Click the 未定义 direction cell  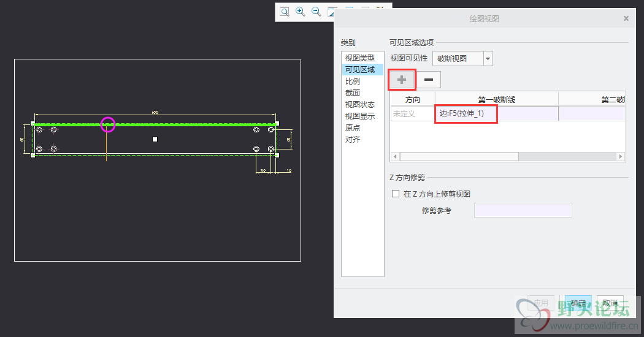click(x=412, y=114)
